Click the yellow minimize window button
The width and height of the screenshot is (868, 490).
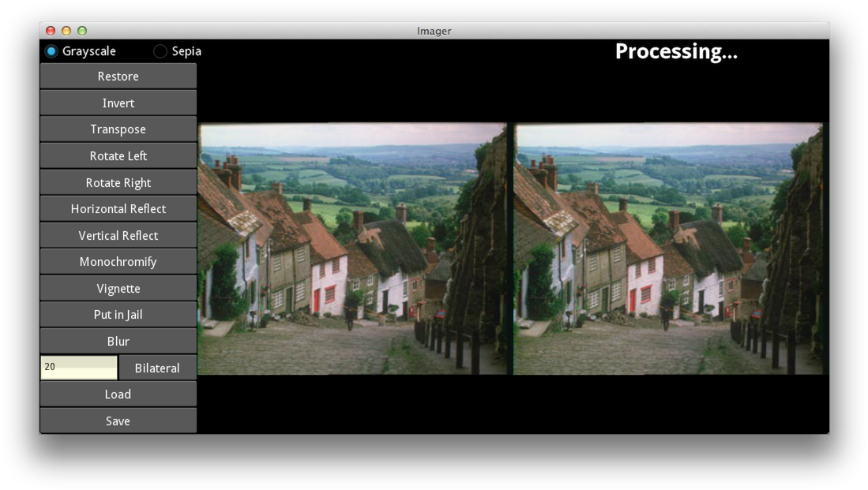pos(66,31)
